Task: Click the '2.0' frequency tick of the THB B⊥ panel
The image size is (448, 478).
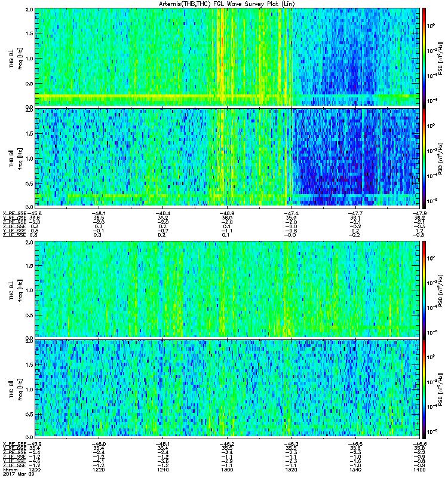Action: pyautogui.click(x=29, y=10)
